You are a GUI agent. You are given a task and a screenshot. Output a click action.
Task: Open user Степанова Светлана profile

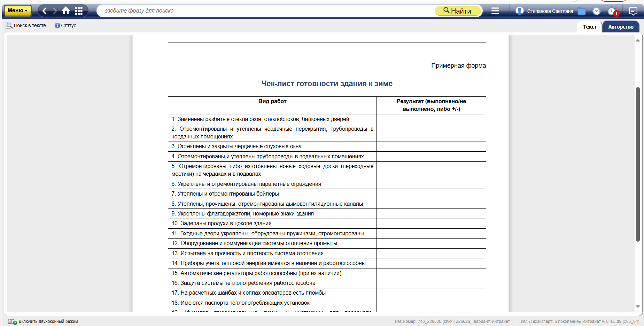pos(550,11)
